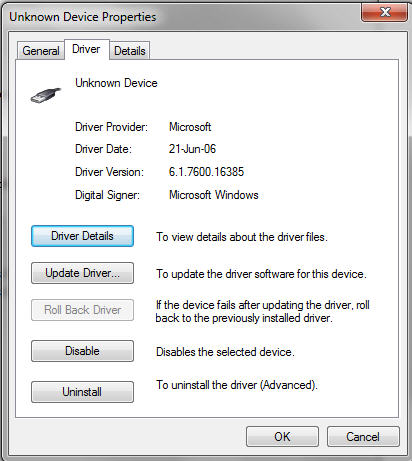The width and height of the screenshot is (412, 461).
Task: Click the uninstall driver (Advanced) description text
Action: pos(237,385)
